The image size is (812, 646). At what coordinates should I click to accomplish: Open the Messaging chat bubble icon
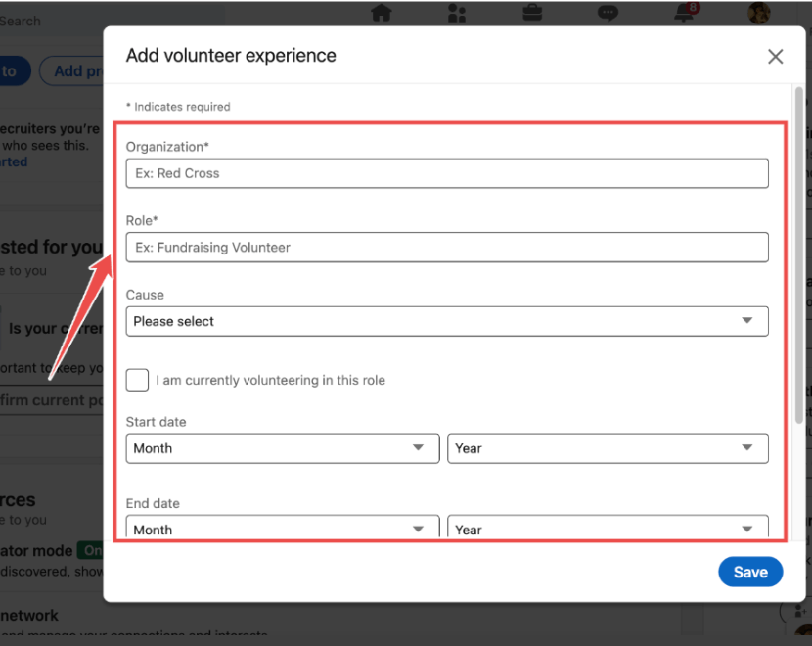tap(608, 13)
